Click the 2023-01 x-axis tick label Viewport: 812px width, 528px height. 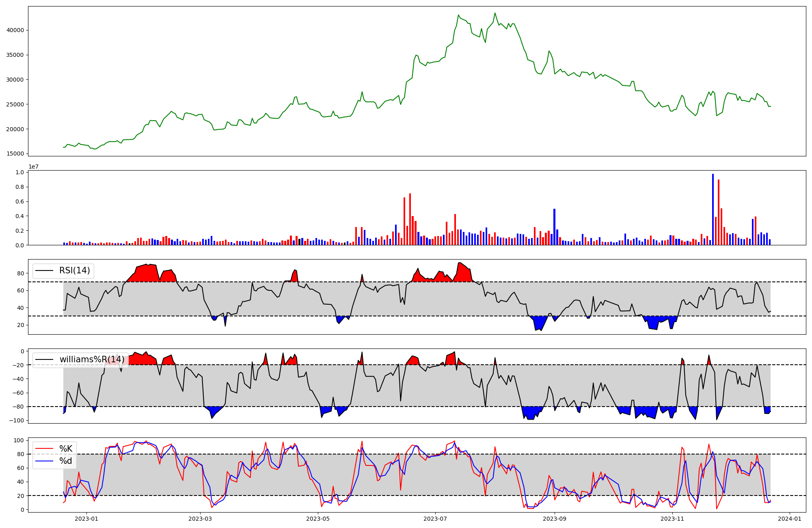86,519
